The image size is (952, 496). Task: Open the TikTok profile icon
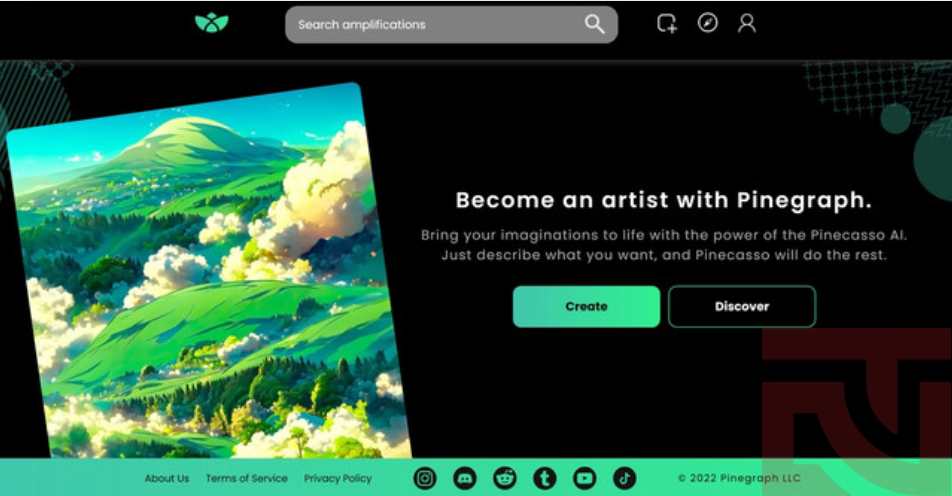tap(625, 478)
